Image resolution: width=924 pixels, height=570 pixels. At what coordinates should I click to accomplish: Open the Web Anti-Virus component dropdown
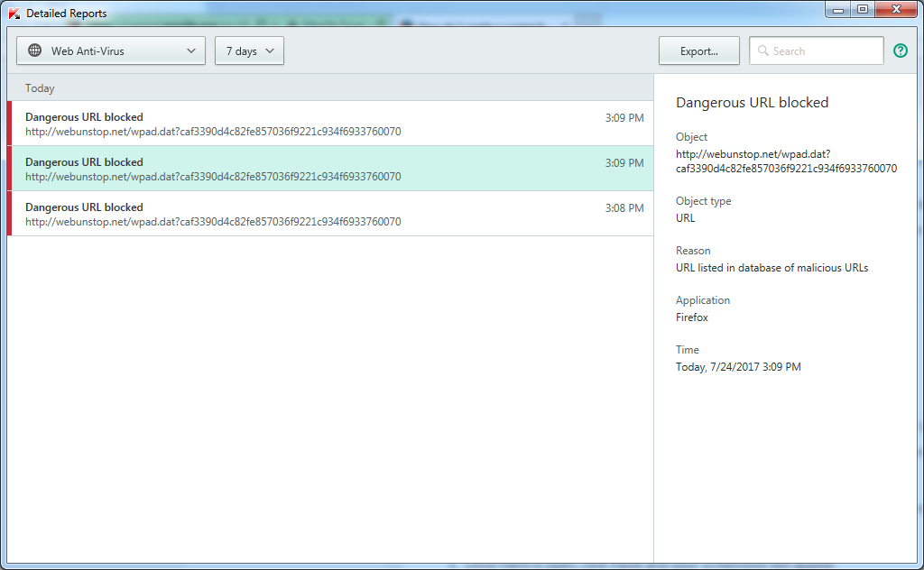point(111,51)
